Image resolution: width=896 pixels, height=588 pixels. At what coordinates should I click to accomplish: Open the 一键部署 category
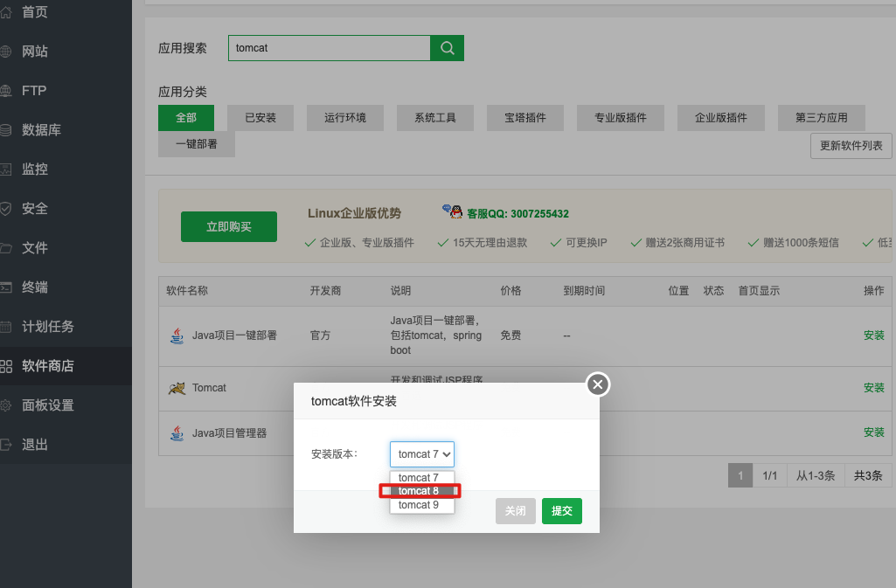pos(196,145)
